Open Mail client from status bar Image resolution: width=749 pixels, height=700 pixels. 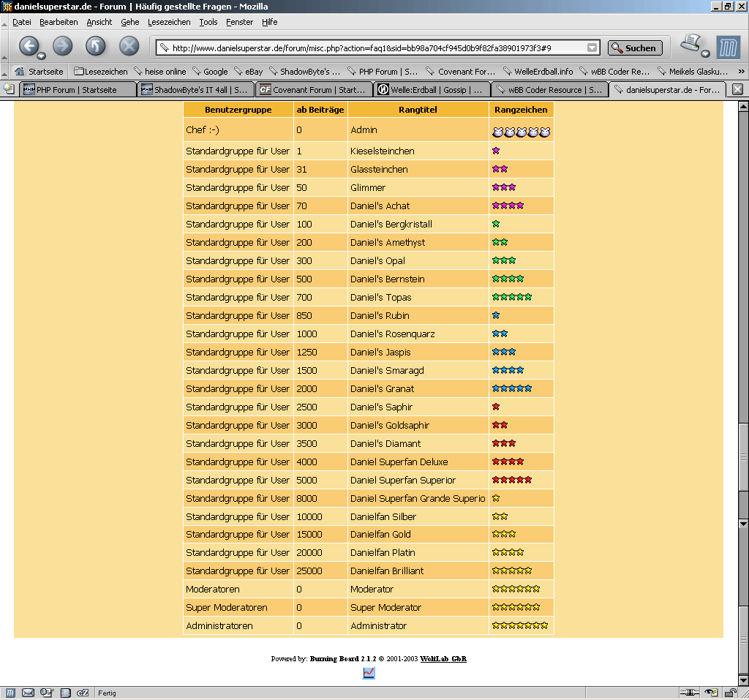tap(29, 693)
